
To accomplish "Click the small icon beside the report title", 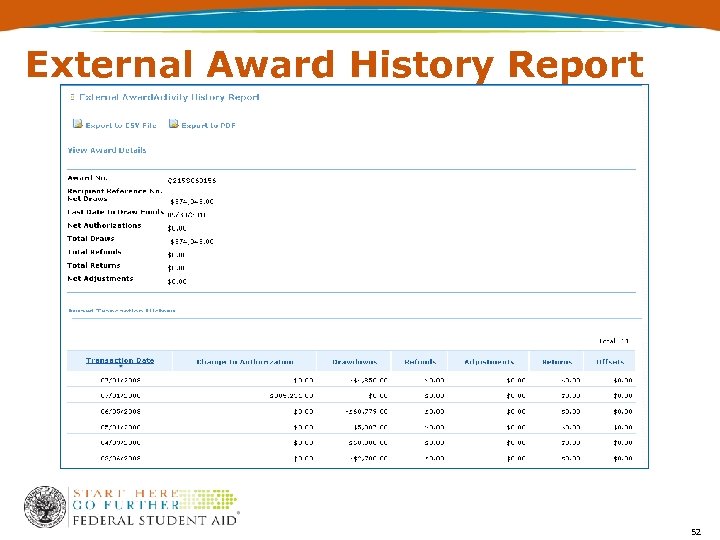I will pyautogui.click(x=72, y=97).
